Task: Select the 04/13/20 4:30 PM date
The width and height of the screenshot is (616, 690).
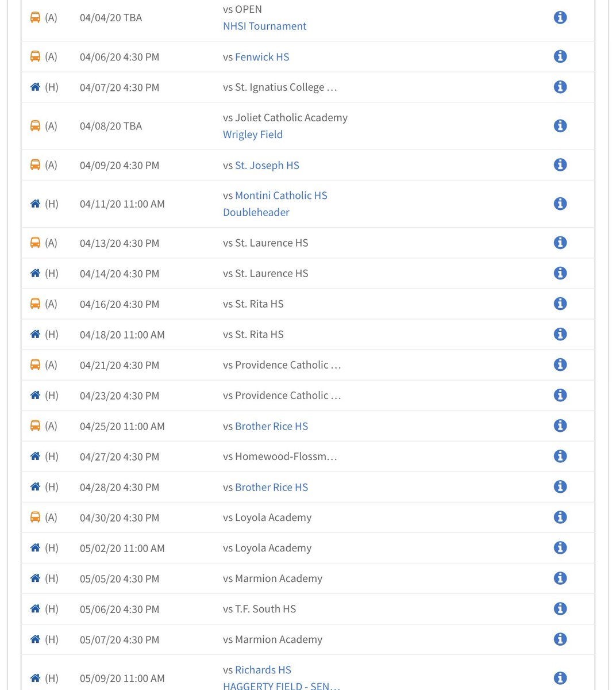Action: click(120, 243)
